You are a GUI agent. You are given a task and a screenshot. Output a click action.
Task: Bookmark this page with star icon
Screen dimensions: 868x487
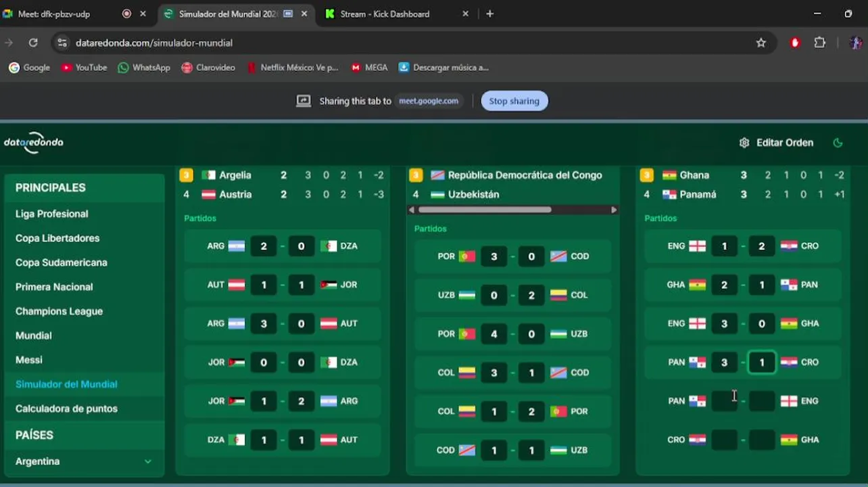coord(761,43)
